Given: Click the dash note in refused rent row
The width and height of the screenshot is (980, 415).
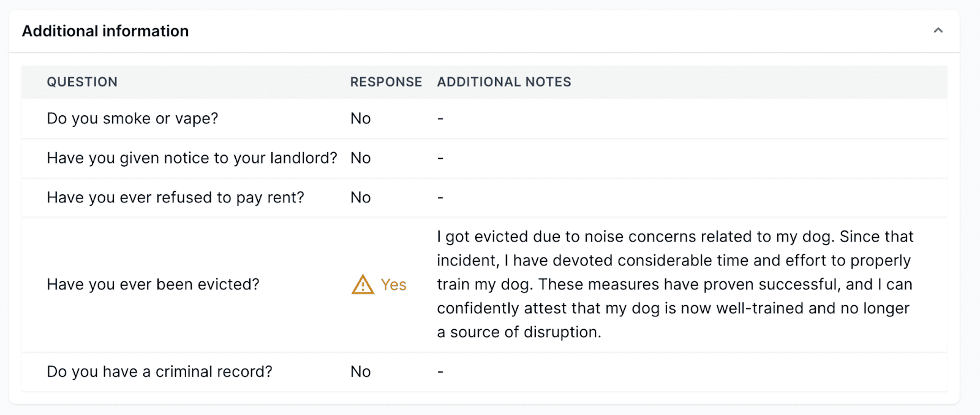Looking at the screenshot, I should click(x=440, y=197).
